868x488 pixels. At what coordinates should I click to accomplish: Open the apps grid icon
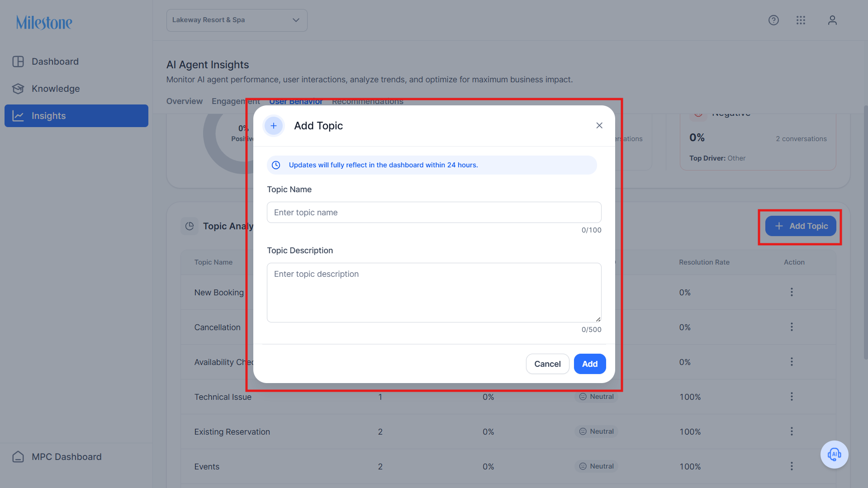(x=801, y=20)
